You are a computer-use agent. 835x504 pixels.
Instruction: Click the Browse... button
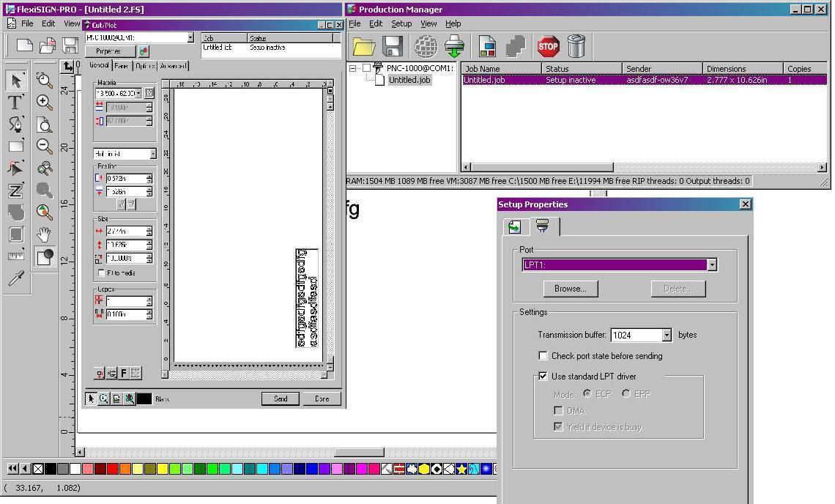click(570, 289)
